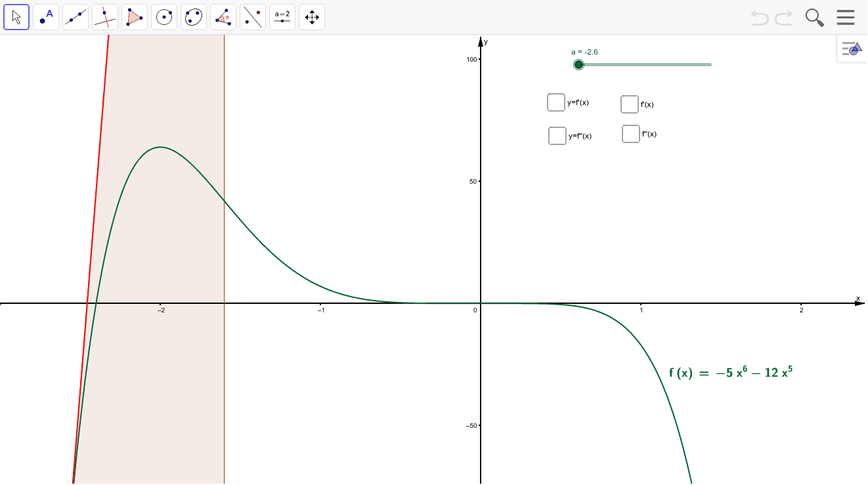The width and height of the screenshot is (868, 485).
Task: Select the Move tool arrow
Action: click(x=16, y=16)
